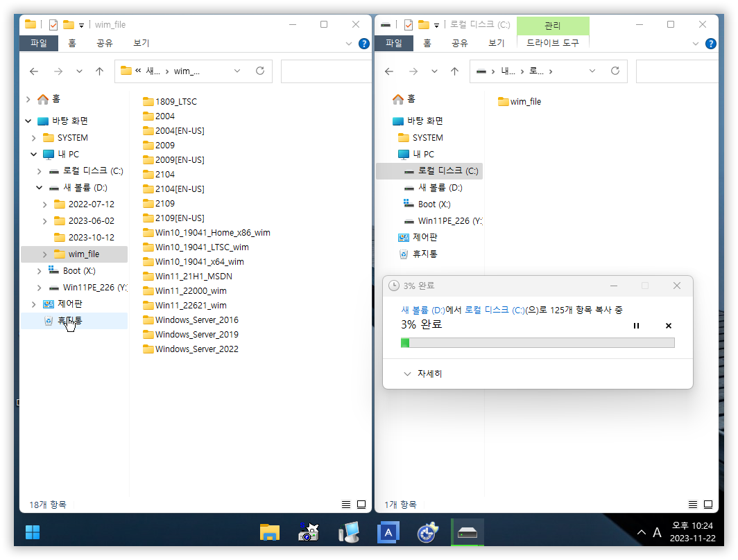The image size is (738, 560).
Task: Open Drive Tools tab in Local Disk C window
Action: 553,43
